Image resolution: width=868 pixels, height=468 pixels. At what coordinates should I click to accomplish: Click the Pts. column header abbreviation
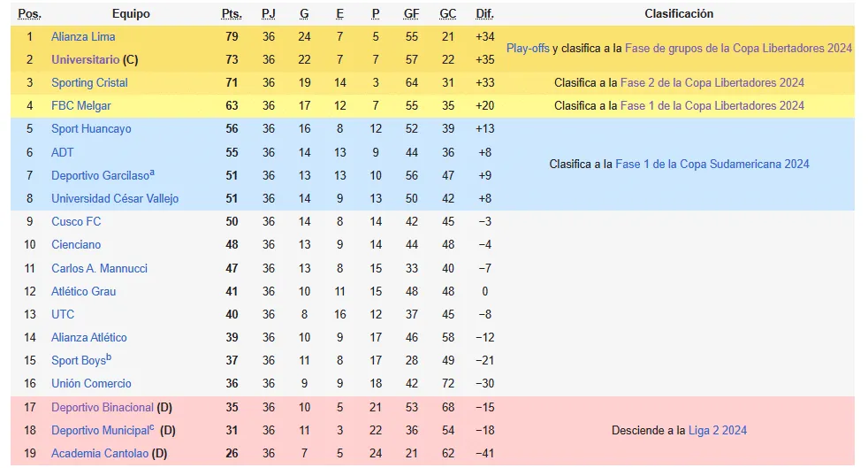point(232,14)
